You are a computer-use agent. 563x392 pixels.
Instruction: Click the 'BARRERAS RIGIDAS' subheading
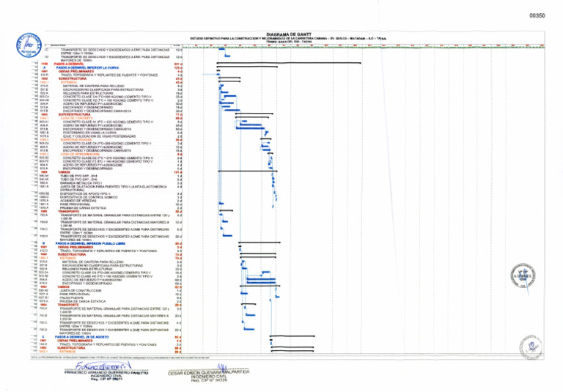click(75, 140)
